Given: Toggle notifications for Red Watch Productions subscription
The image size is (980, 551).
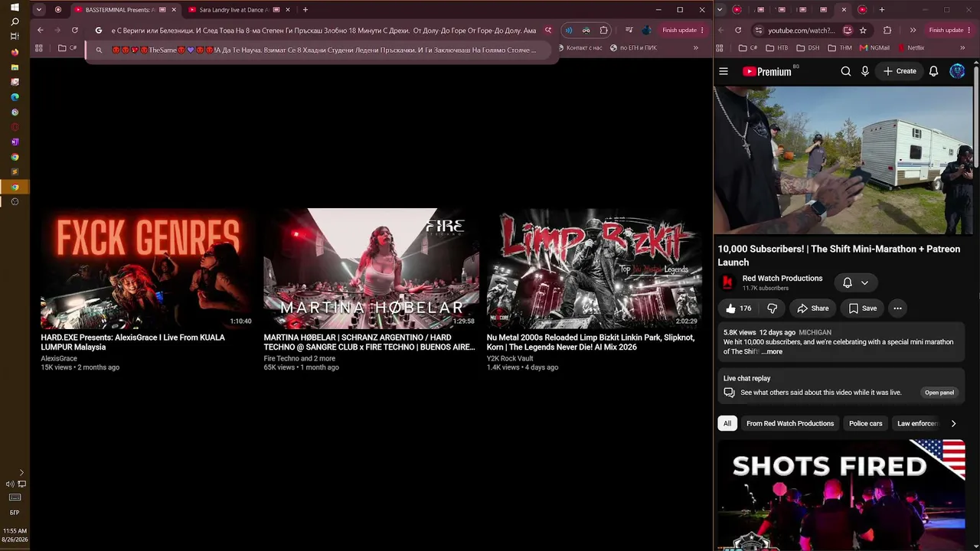Looking at the screenshot, I should click(855, 283).
